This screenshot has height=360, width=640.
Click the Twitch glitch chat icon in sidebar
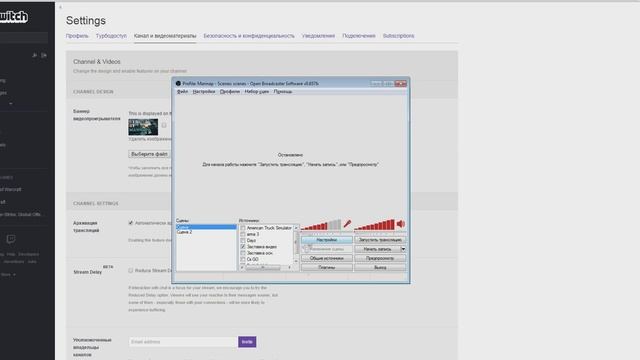coord(11,239)
